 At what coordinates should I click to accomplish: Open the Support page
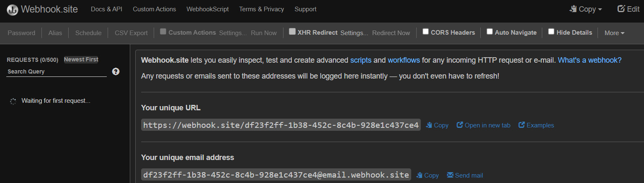point(306,9)
